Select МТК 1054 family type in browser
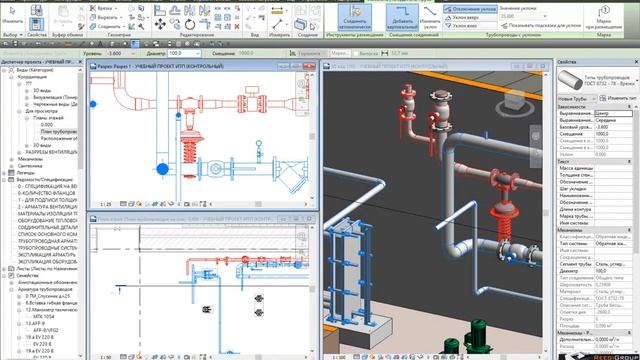The width and height of the screenshot is (640, 360). point(43,317)
